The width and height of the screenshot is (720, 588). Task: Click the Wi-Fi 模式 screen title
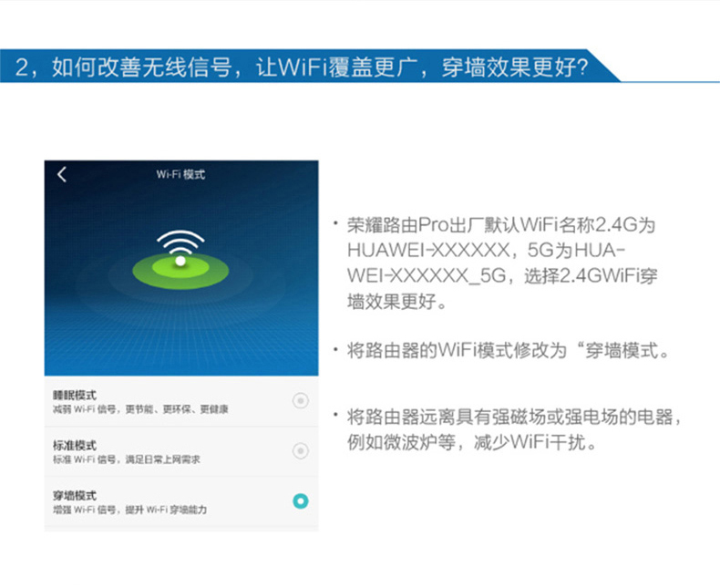pyautogui.click(x=180, y=174)
